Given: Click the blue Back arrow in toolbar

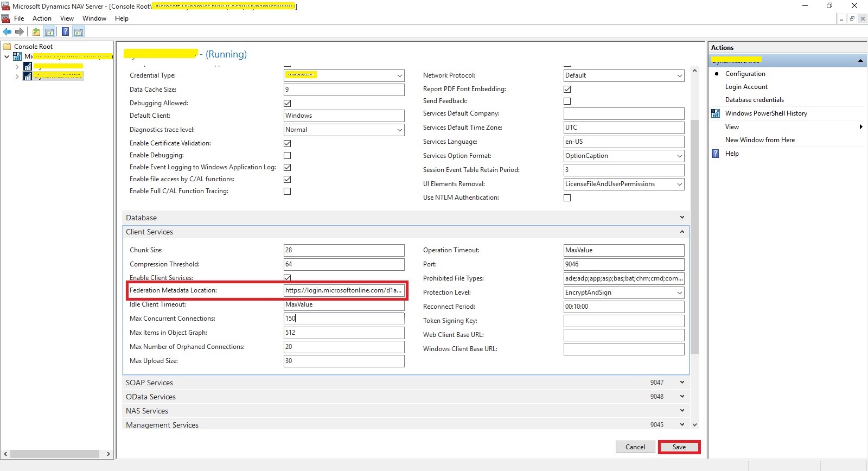Looking at the screenshot, I should pos(7,31).
